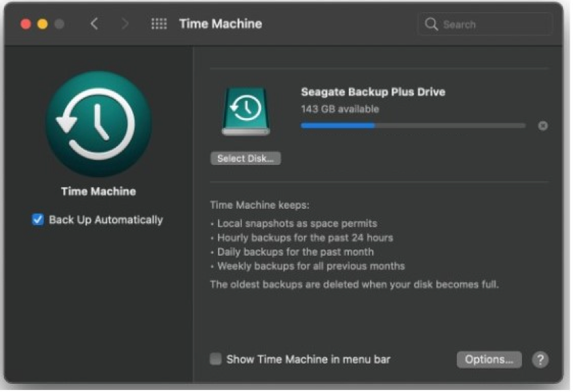Open help with the question mark button
Viewport: 573px width, 392px height.
coord(540,359)
